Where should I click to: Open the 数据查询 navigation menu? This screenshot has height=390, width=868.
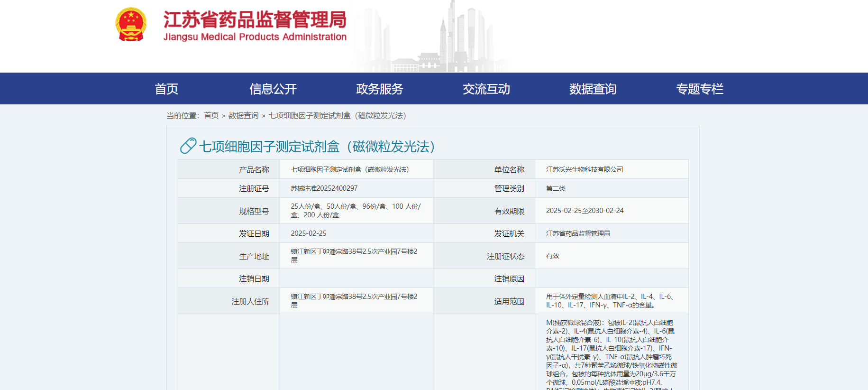coord(593,89)
